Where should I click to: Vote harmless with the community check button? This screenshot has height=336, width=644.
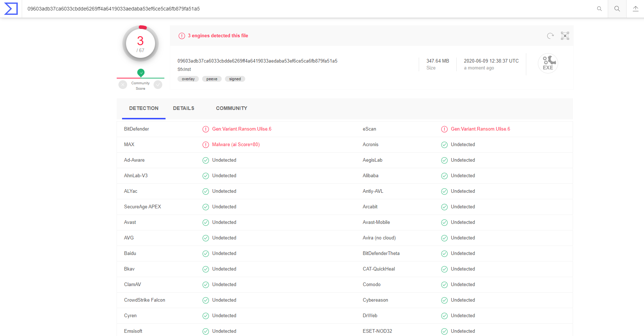pos(158,85)
